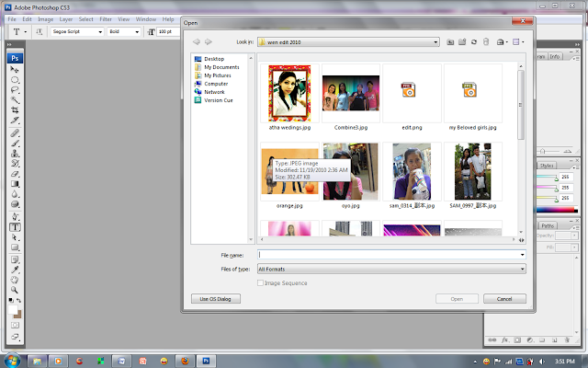Select the Clone Stamp tool
Viewport: 588px width, 368px height.
tap(15, 154)
